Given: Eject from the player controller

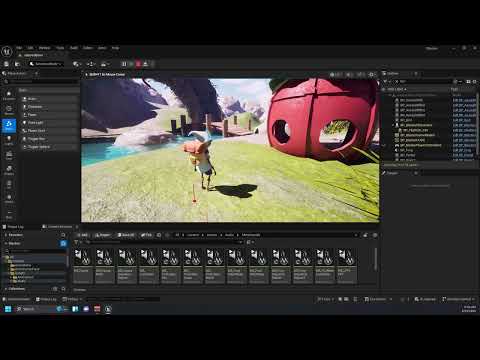Looking at the screenshot, I should (146, 64).
